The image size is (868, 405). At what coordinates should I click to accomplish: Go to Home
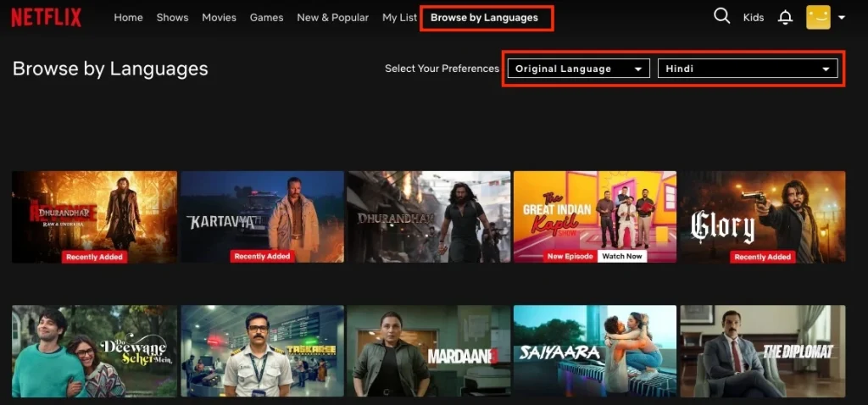coord(129,18)
